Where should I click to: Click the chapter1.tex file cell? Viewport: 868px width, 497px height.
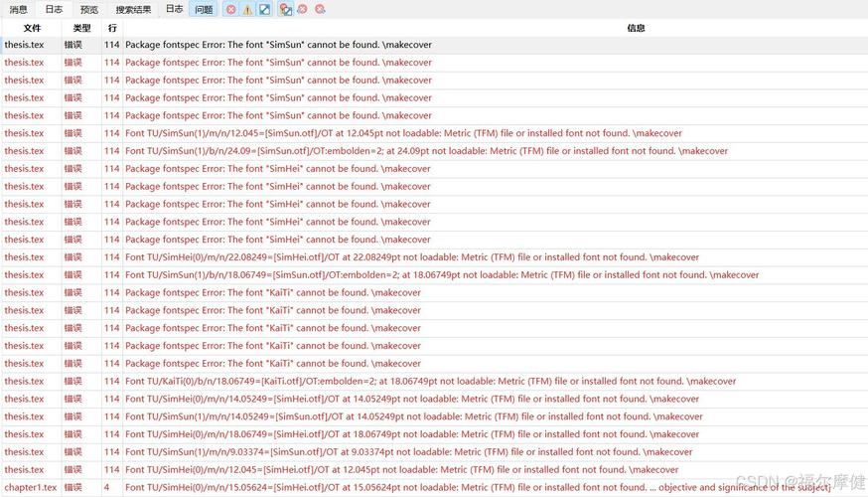tap(31, 488)
